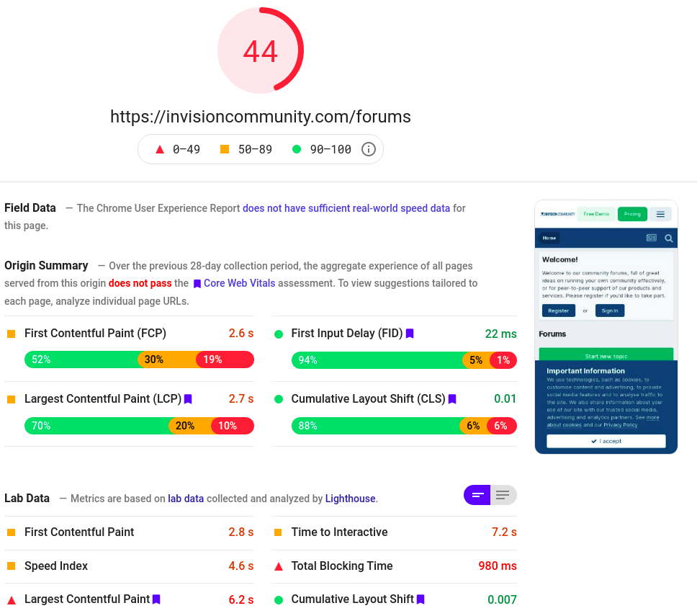The width and height of the screenshot is (697, 616).
Task: Click the bookmark icon before Core Web Vitals link
Action: pyautogui.click(x=197, y=284)
